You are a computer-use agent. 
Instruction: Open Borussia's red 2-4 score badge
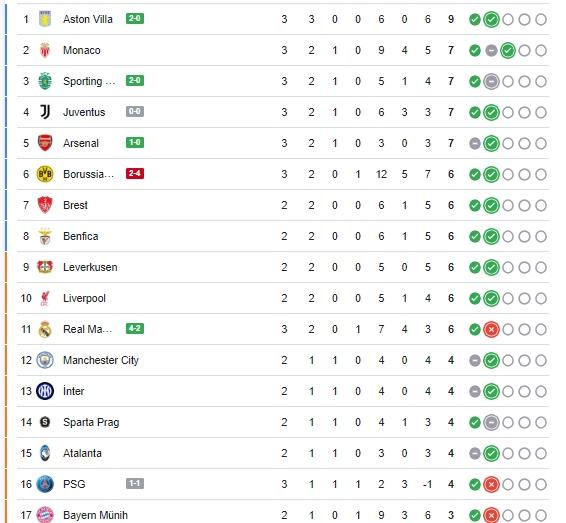pos(135,174)
